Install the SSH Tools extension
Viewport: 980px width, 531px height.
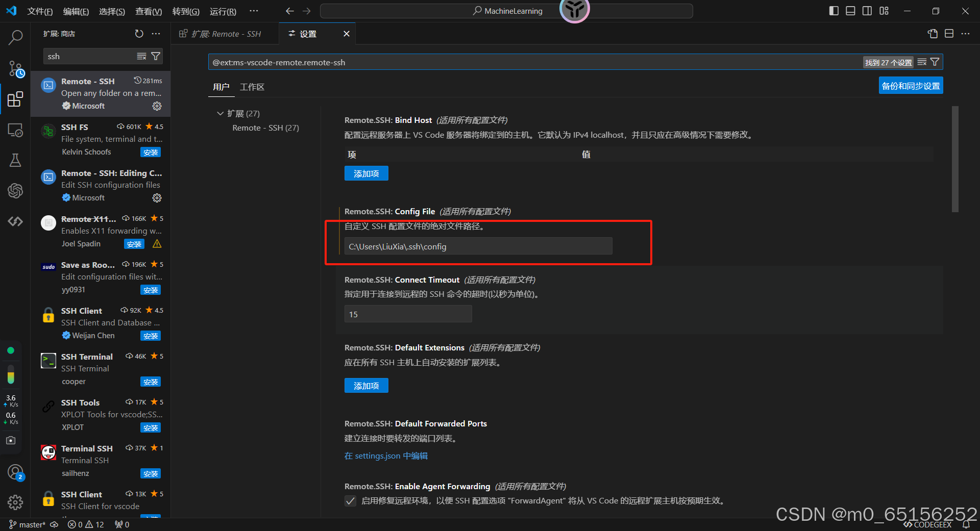pyautogui.click(x=151, y=428)
